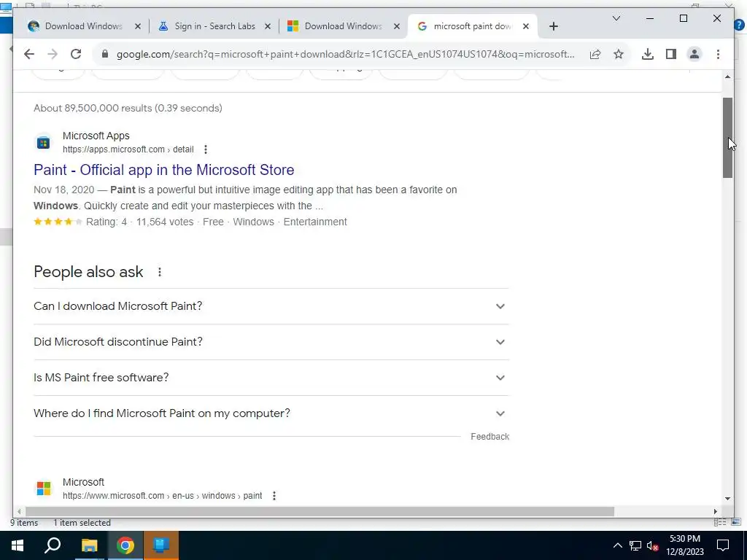Switch File Explorer to large icons view

click(x=736, y=522)
